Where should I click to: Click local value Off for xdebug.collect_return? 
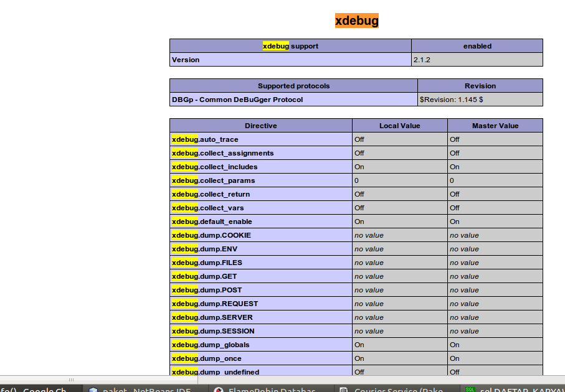click(399, 194)
